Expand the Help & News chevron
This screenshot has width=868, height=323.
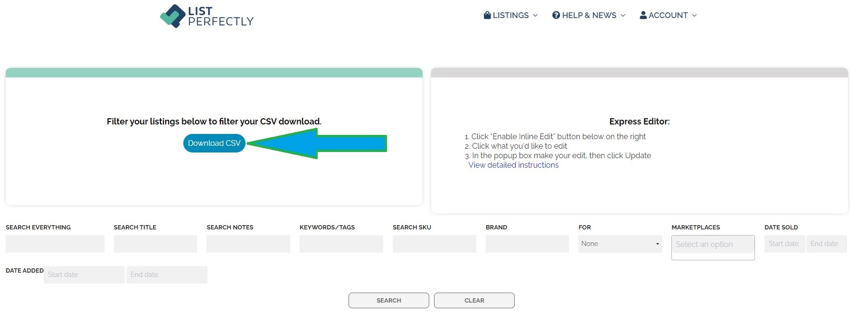(623, 16)
